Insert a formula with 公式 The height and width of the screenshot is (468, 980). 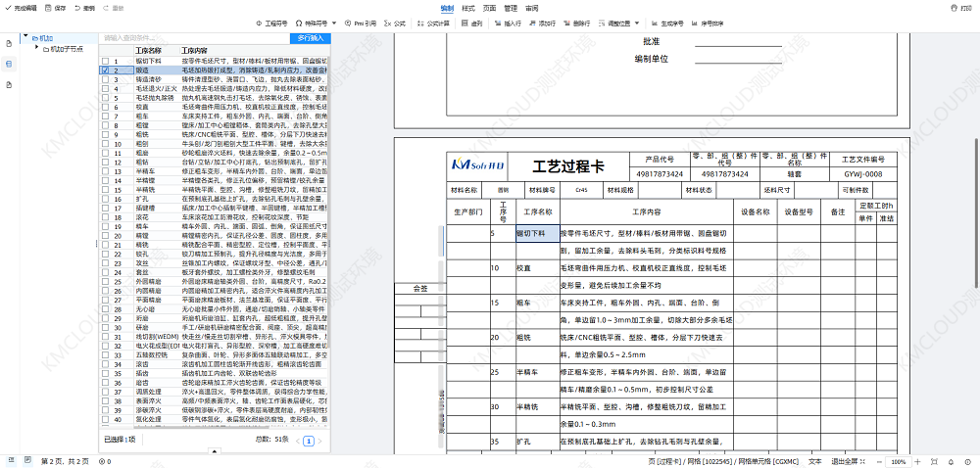click(395, 23)
